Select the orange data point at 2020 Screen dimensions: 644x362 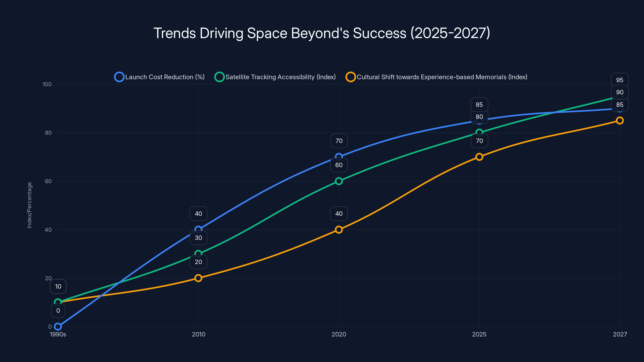(x=339, y=230)
